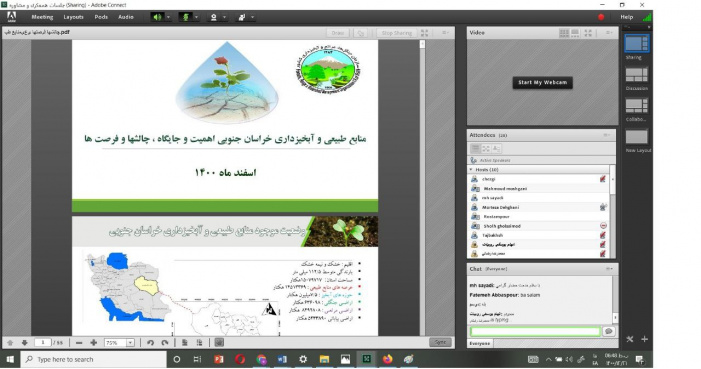
Task: Toggle full screen for Share pod
Action: coord(424,33)
